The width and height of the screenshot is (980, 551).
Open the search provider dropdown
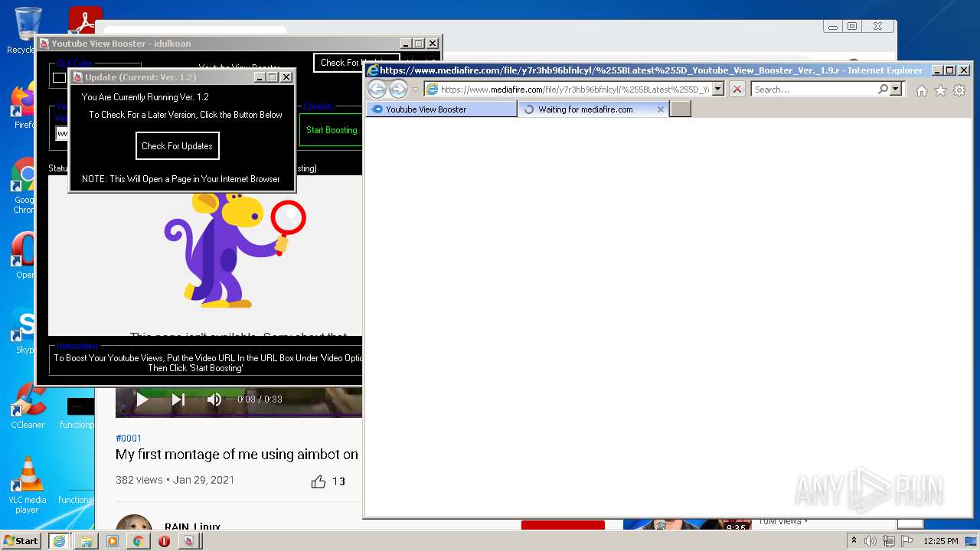895,89
